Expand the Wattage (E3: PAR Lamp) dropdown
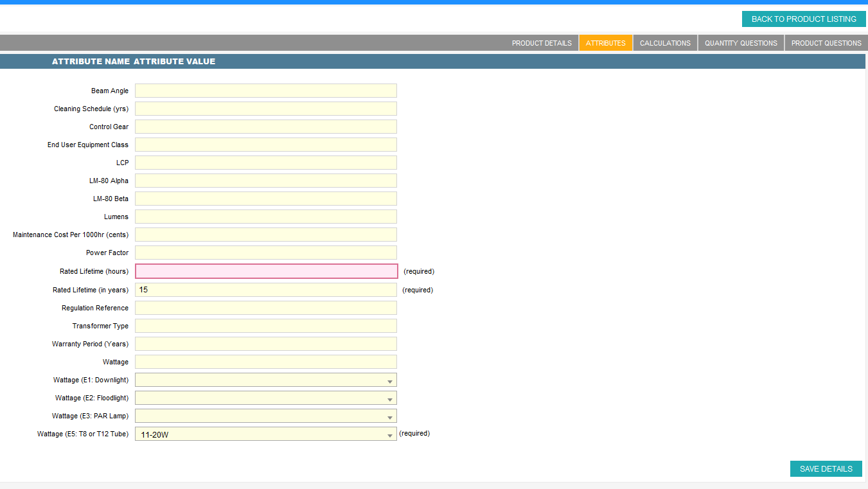This screenshot has width=868, height=489. pos(265,416)
